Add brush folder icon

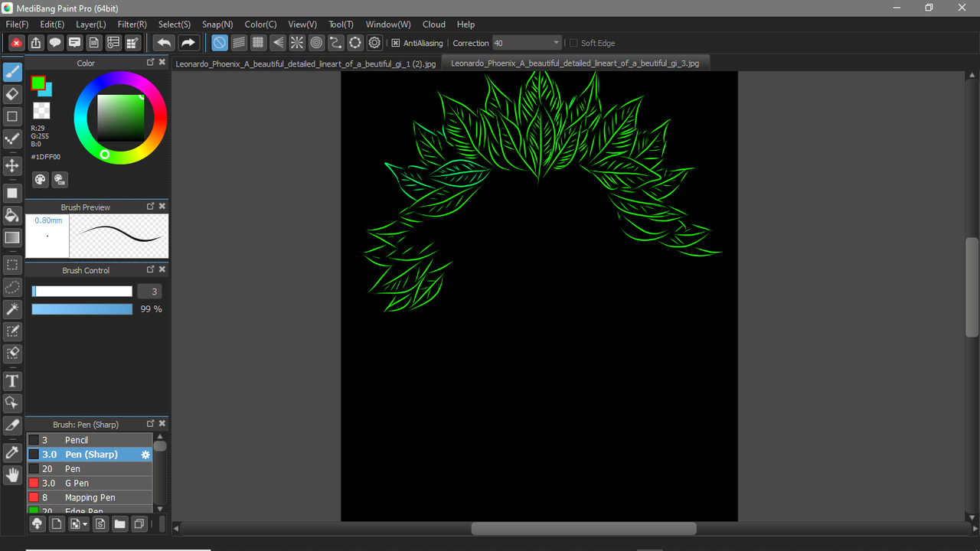pyautogui.click(x=119, y=524)
